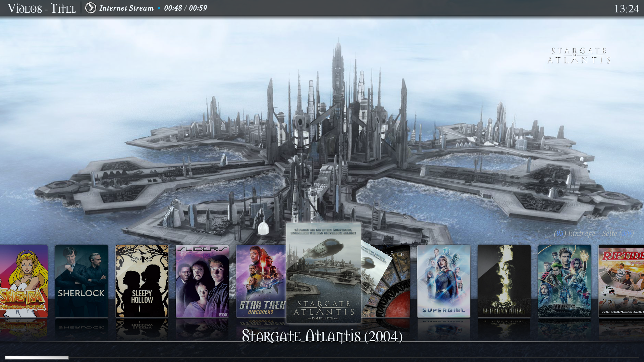Click the Einträge - Seite counter
The image size is (644, 362).
[593, 233]
